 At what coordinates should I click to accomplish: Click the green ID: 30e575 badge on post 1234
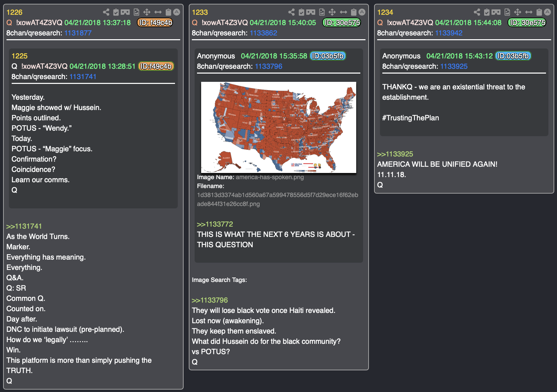point(527,23)
